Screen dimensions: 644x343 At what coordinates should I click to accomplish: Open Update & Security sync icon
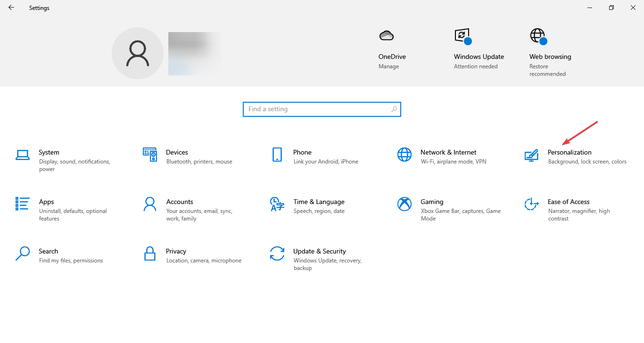tap(277, 253)
